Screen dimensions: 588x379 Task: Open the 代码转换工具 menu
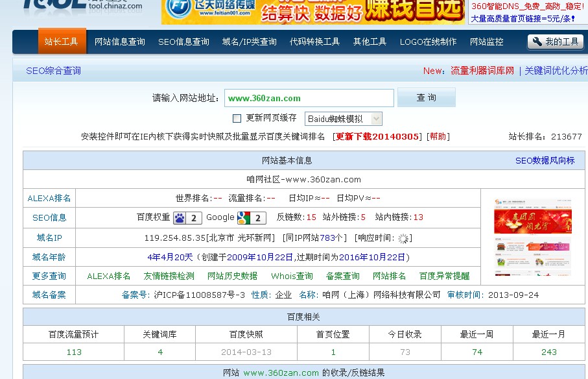[315, 42]
